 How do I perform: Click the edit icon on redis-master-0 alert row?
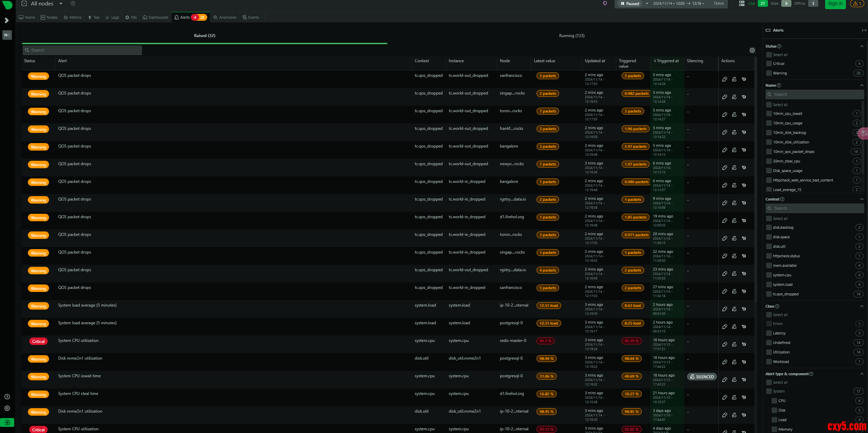click(724, 344)
